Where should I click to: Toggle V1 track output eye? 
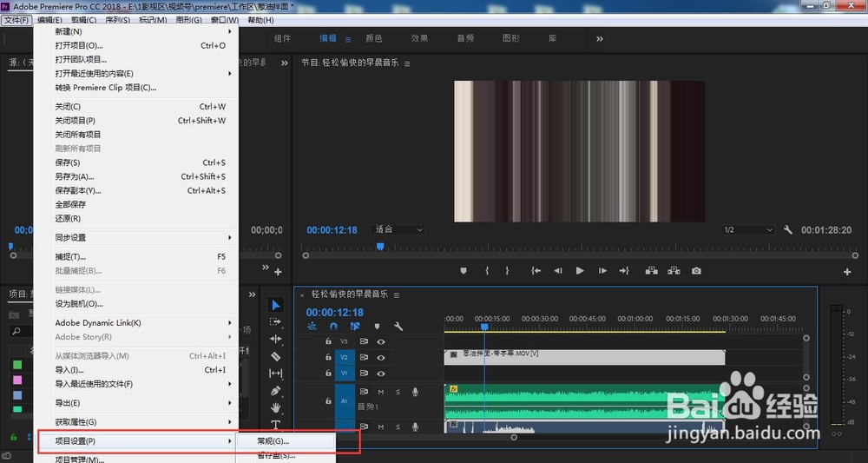[x=381, y=374]
